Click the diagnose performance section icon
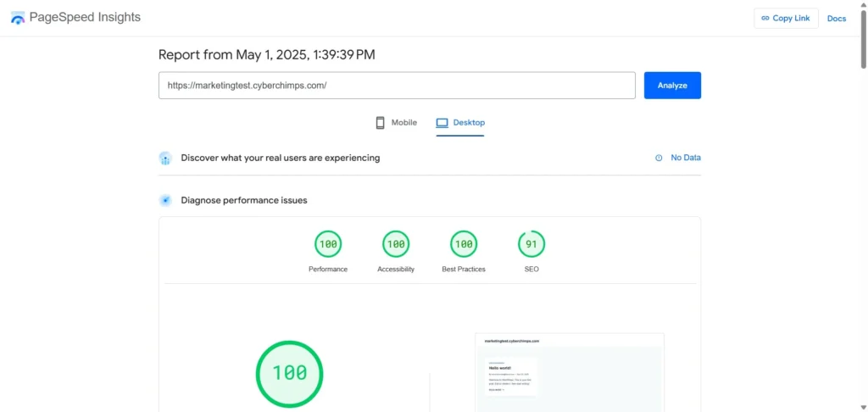The height and width of the screenshot is (412, 868). 165,200
